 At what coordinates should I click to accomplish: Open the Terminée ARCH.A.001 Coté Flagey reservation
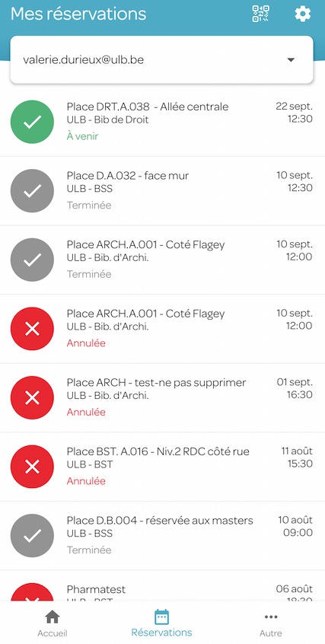point(162,260)
